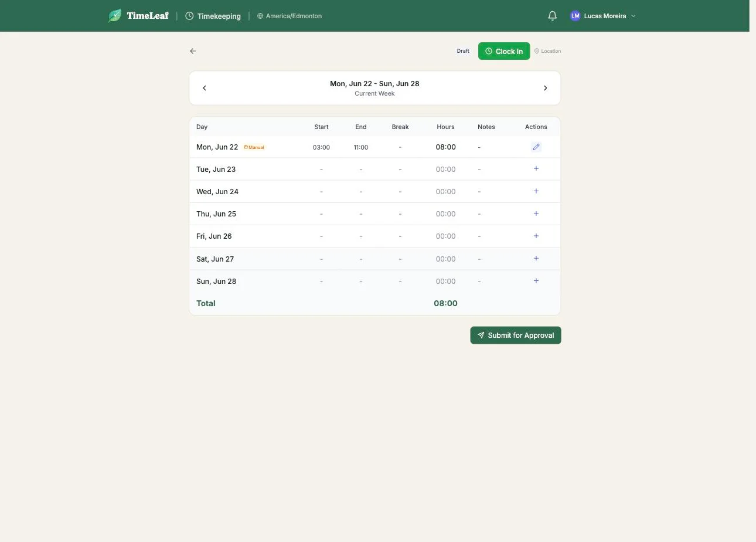This screenshot has height=542, width=756.
Task: Add entry for Thu, Jun 25
Action: click(x=536, y=214)
